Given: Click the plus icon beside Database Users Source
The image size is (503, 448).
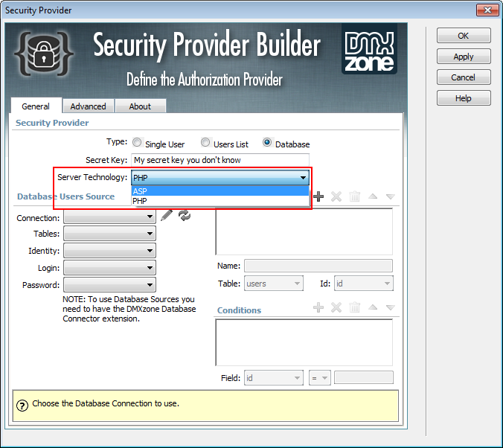Looking at the screenshot, I should [x=318, y=196].
